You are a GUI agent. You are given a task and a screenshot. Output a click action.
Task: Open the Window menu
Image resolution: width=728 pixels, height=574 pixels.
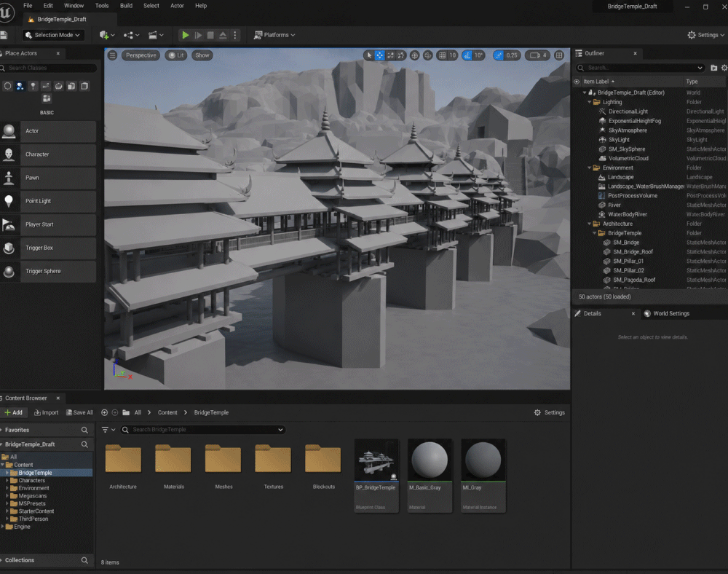coord(74,6)
